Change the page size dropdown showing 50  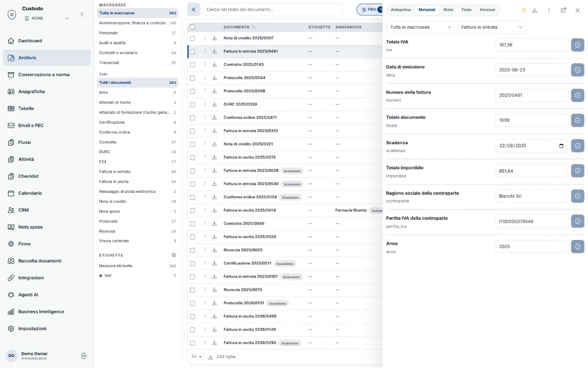click(x=197, y=357)
